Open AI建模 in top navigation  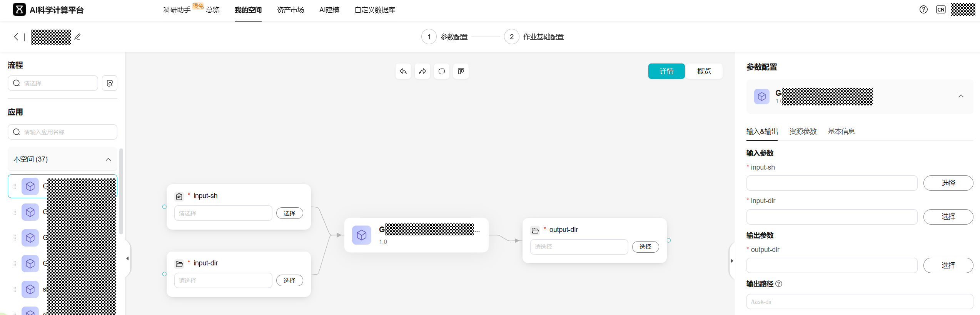tap(329, 10)
